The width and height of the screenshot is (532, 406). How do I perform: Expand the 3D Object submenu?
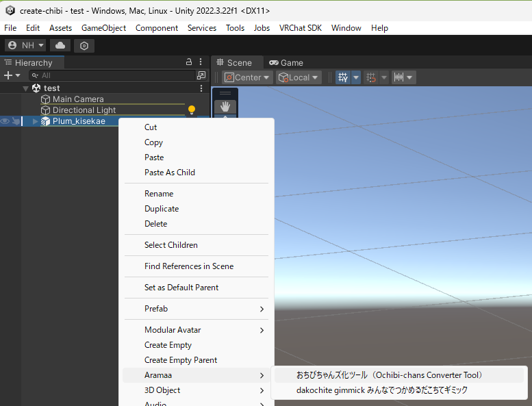pos(197,390)
